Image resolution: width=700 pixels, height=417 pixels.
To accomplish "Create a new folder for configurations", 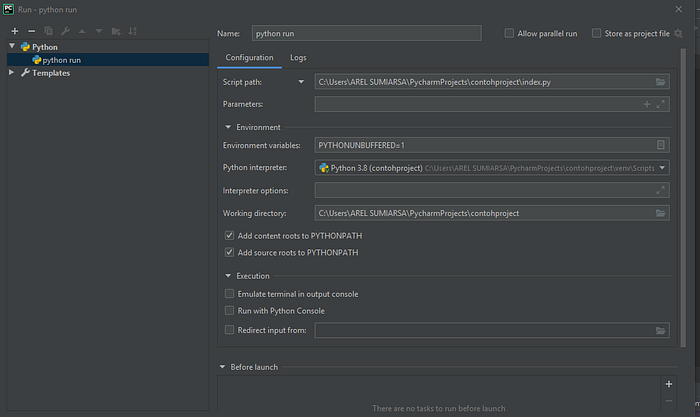I will point(116,31).
